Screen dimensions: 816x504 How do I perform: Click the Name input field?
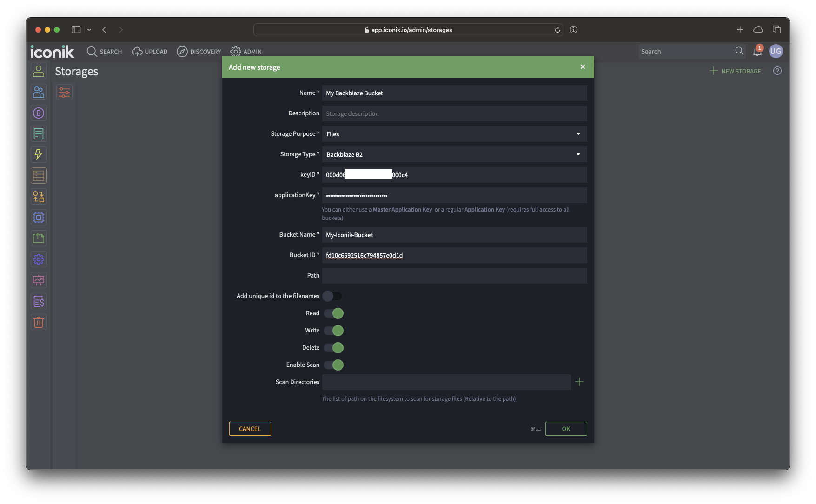454,93
